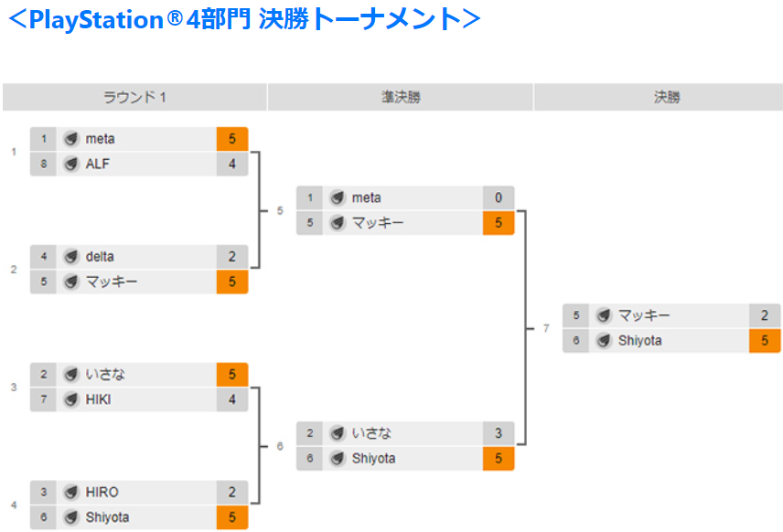
Task: Select the ラウンド1 column header
Action: click(x=134, y=97)
